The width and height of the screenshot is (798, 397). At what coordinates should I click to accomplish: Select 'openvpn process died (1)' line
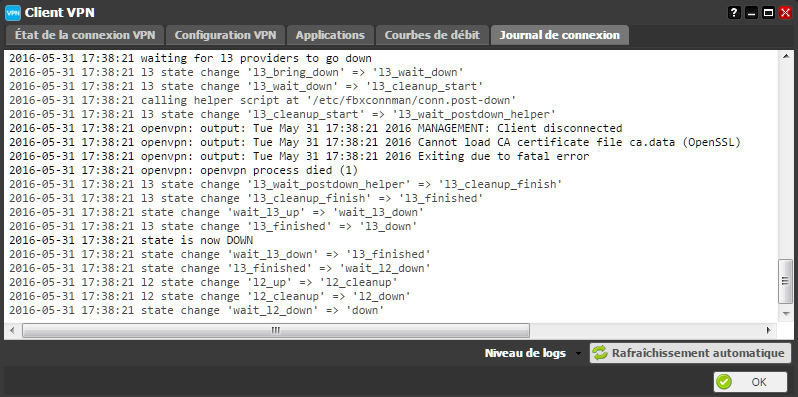(184, 170)
